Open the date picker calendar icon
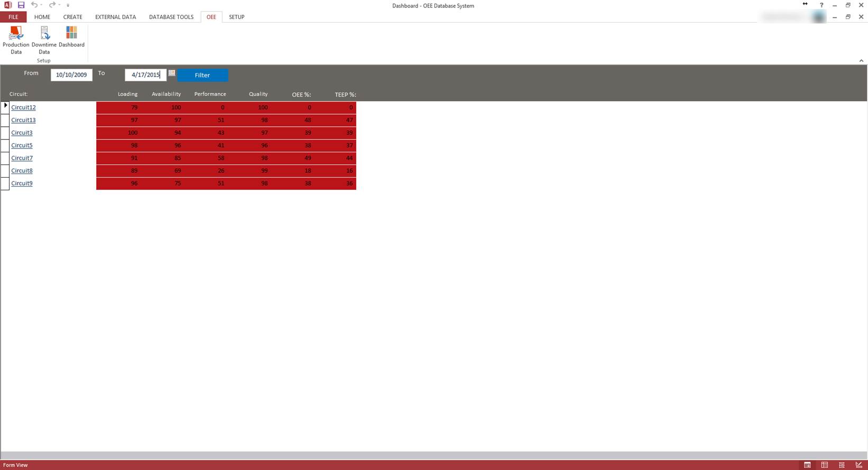 pos(172,73)
